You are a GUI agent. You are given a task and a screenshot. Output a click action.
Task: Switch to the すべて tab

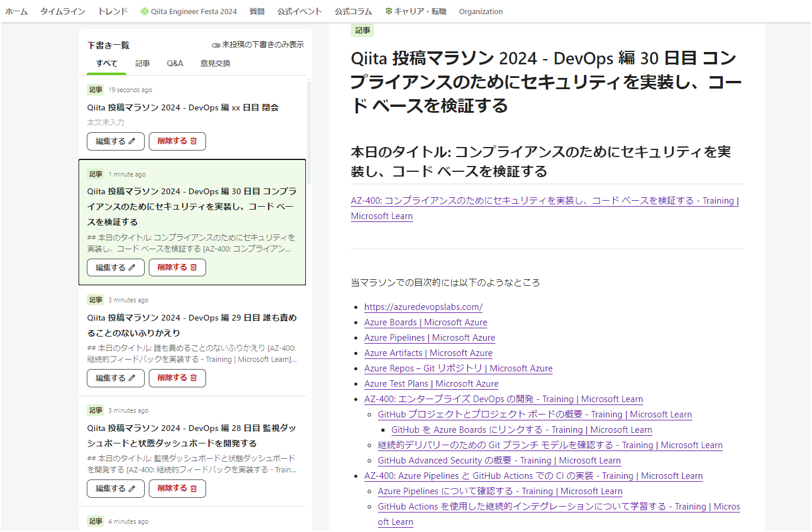107,63
